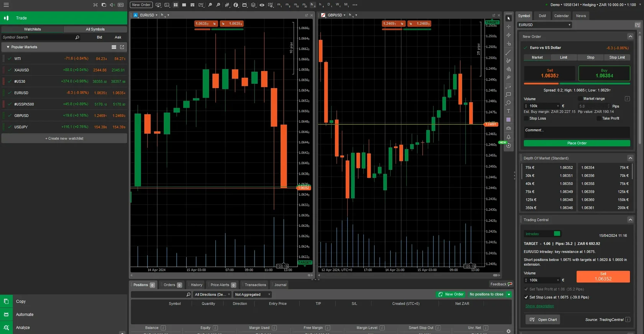Click the eye icon in top toolbar
The image size is (644, 334).
pos(262,5)
